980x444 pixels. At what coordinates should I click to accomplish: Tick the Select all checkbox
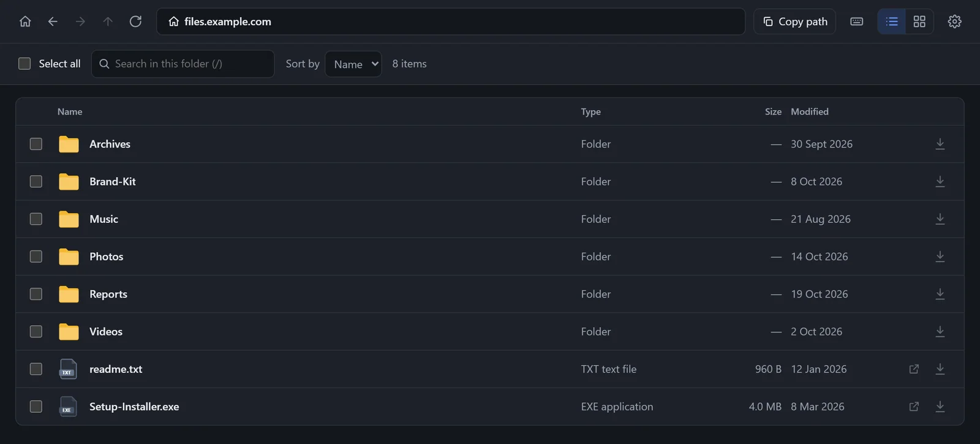tap(24, 64)
